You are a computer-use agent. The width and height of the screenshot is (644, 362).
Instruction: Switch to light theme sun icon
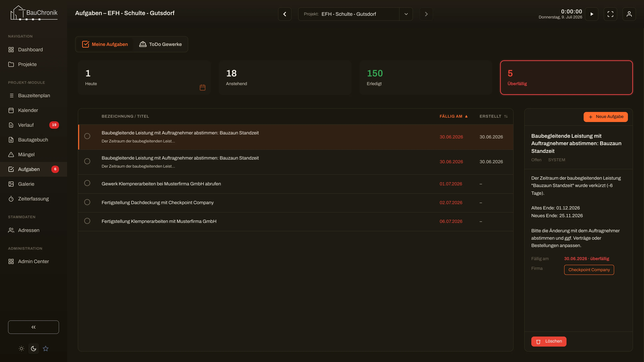click(21, 349)
